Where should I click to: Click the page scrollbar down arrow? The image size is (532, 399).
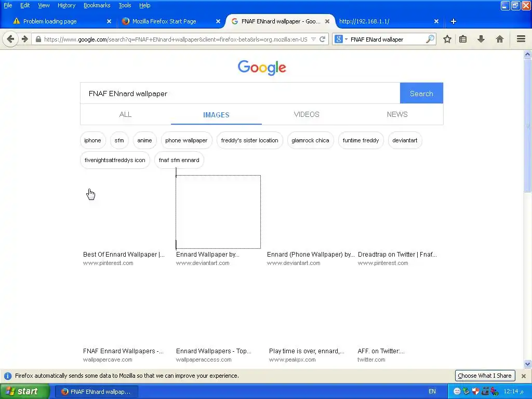(527, 364)
